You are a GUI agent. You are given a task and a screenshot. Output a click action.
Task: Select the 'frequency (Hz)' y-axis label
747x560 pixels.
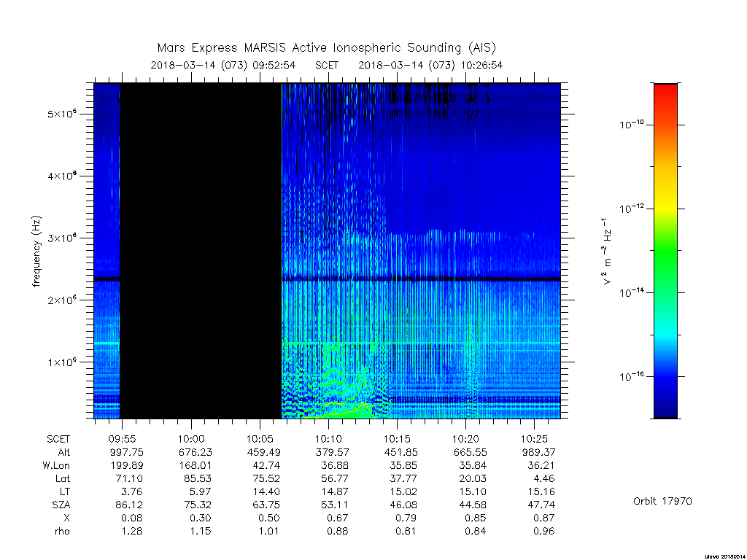tap(36, 251)
